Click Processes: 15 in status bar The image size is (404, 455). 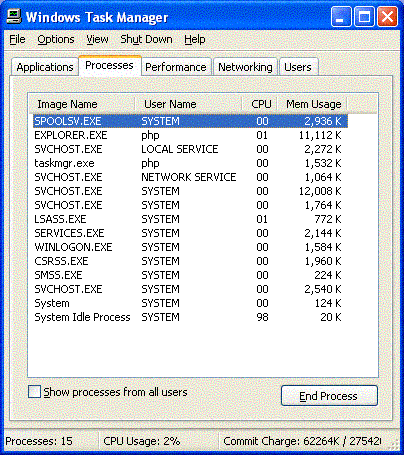39,441
